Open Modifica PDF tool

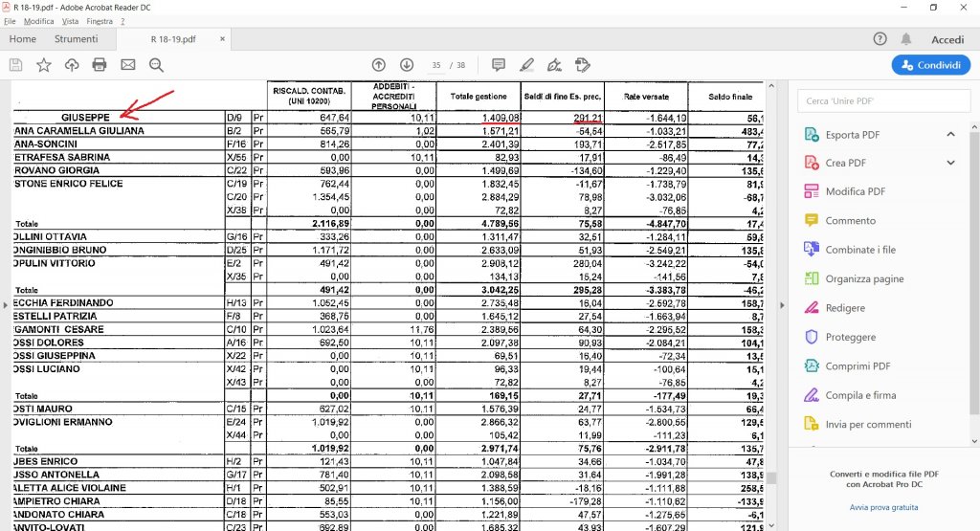click(x=855, y=191)
